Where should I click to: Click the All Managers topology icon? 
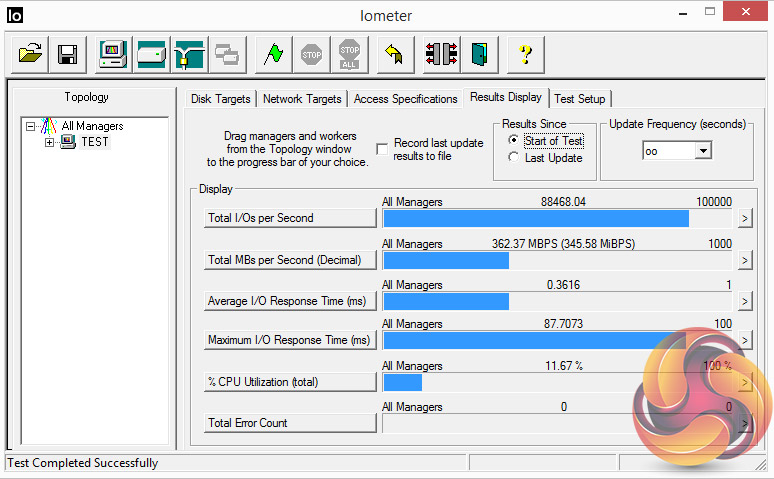(x=48, y=126)
